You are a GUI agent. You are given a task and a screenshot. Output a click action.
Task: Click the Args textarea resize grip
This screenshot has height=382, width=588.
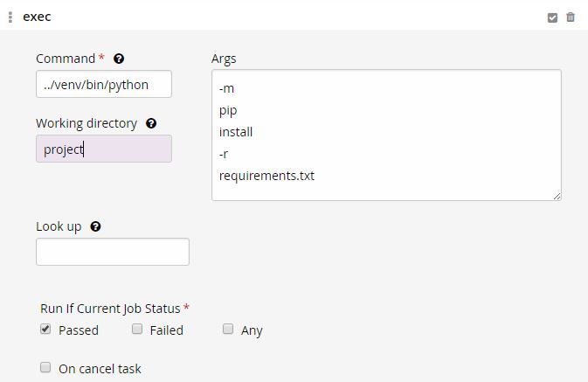[557, 197]
